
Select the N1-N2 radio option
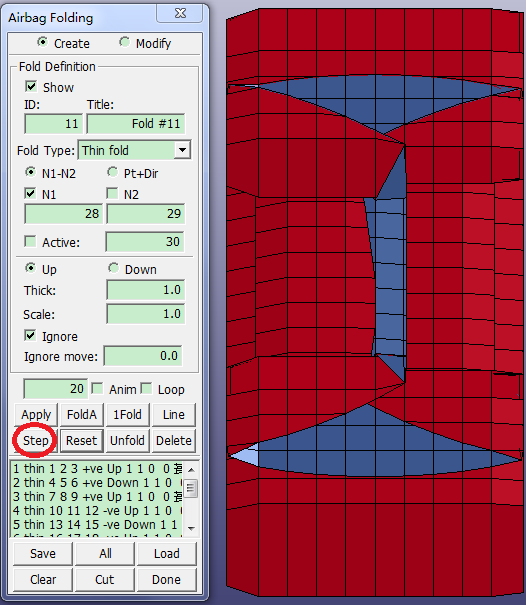coord(30,172)
